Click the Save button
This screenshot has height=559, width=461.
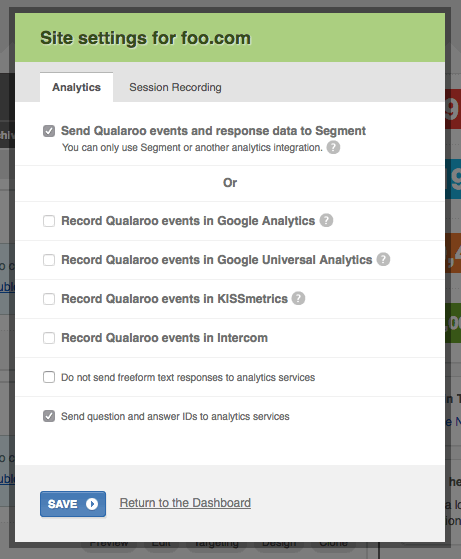73,504
